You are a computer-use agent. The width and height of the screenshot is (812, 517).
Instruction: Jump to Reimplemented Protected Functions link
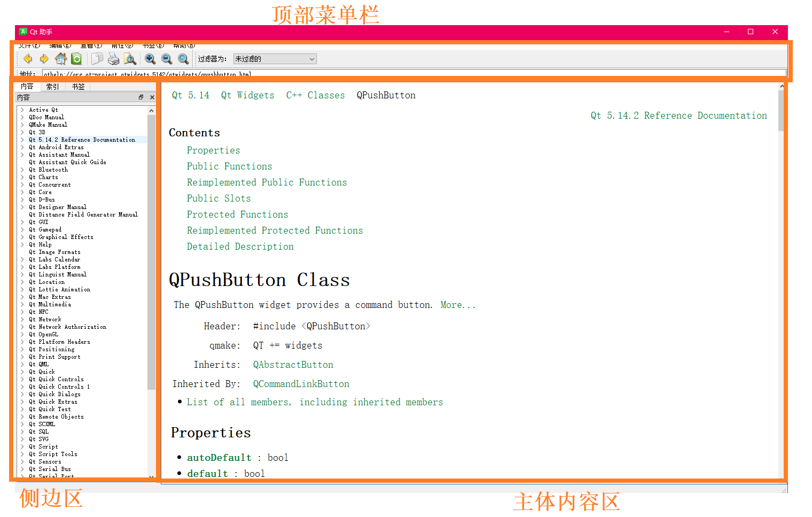(275, 230)
